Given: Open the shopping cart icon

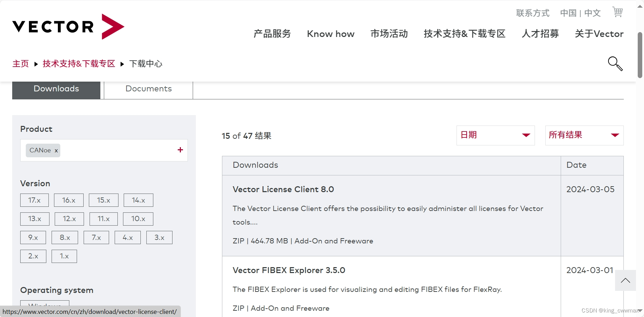Looking at the screenshot, I should pyautogui.click(x=618, y=12).
